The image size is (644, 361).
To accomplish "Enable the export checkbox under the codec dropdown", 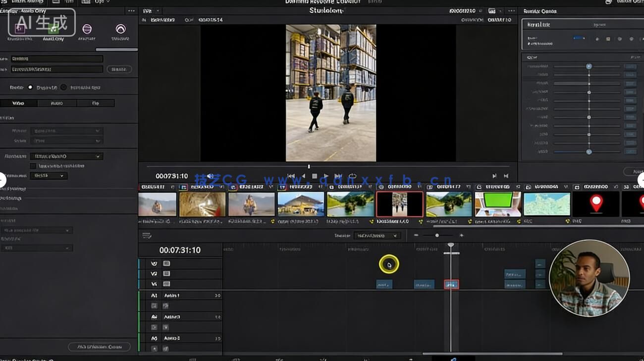I will [34, 166].
